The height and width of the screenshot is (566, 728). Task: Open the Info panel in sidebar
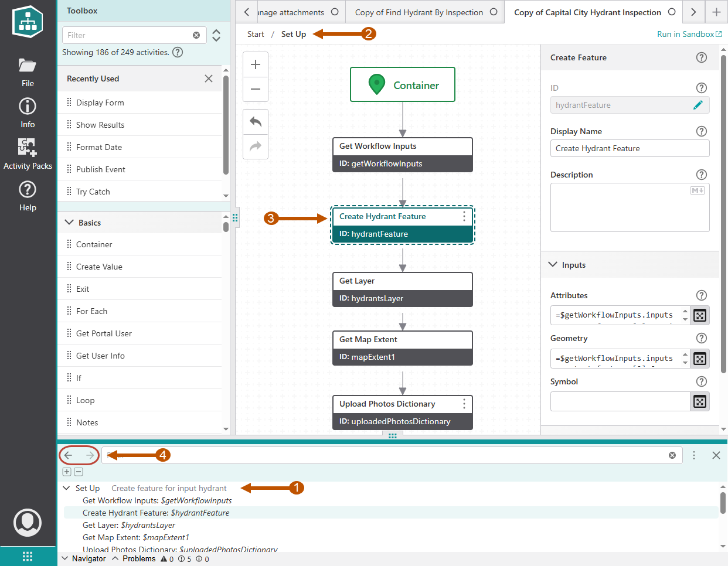[28, 111]
